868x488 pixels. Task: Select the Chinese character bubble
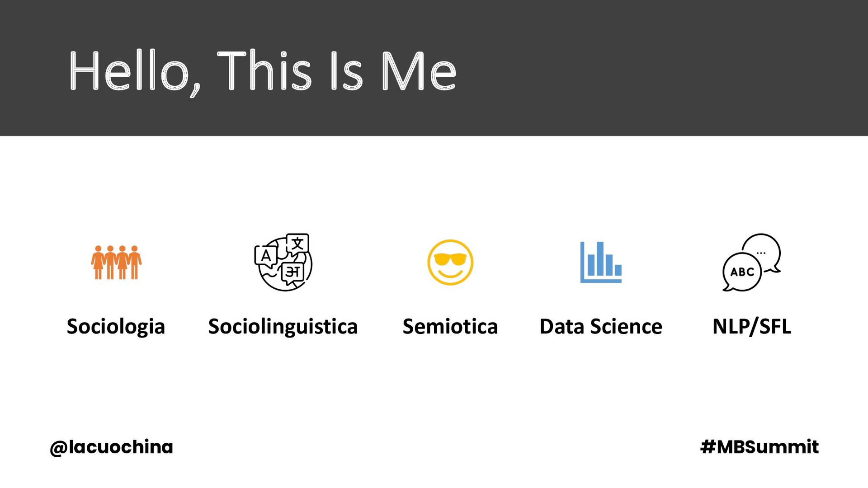click(297, 244)
